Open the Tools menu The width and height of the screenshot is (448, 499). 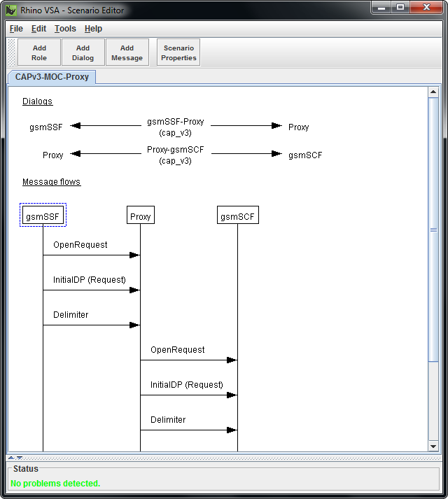[x=65, y=29]
